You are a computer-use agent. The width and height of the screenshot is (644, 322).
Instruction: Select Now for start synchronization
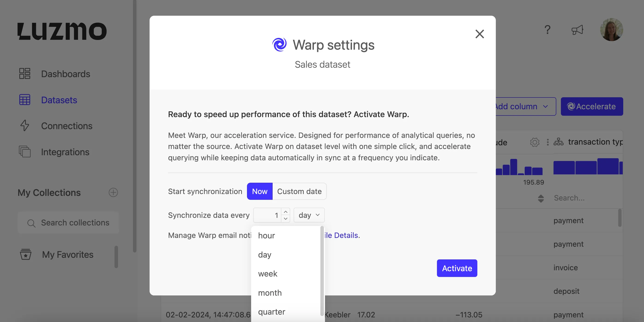click(x=259, y=191)
